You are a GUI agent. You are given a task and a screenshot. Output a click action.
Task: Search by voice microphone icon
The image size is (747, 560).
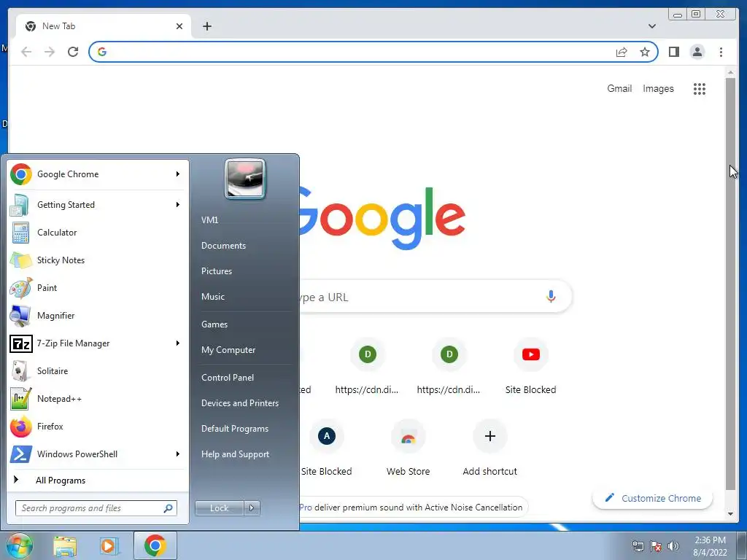click(x=551, y=297)
